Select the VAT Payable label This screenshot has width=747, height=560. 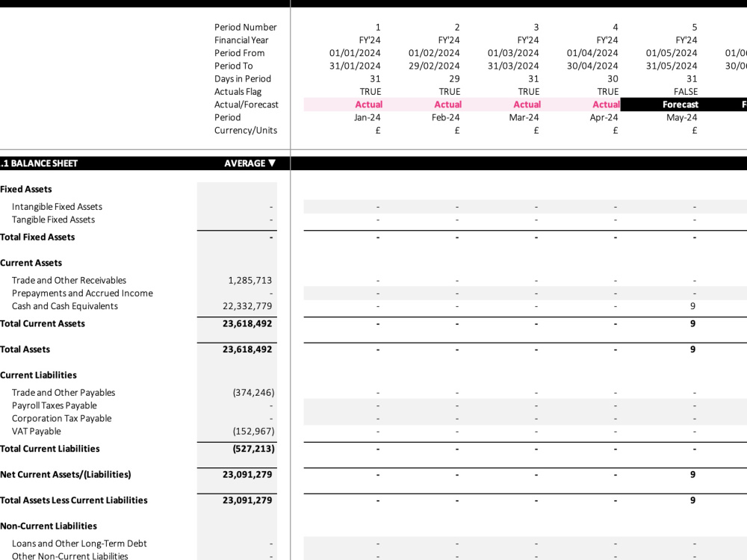[x=36, y=432]
